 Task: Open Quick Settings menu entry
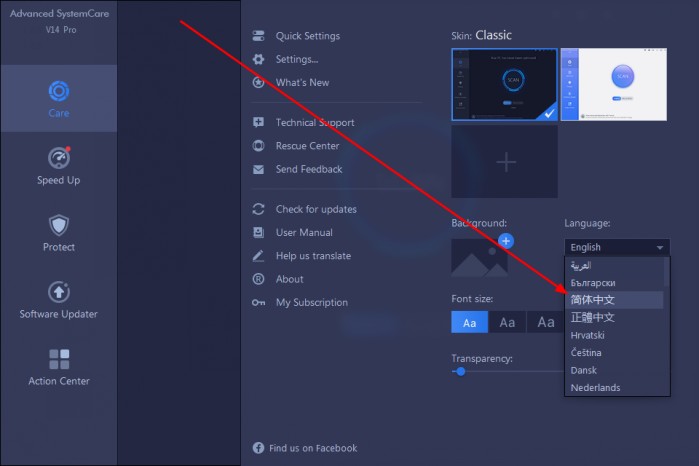[308, 36]
